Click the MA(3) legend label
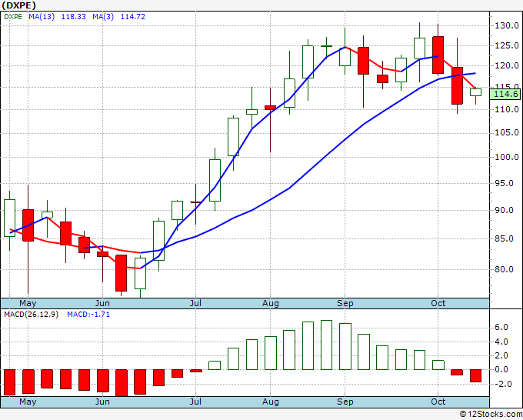The image size is (523, 420). click(x=103, y=16)
